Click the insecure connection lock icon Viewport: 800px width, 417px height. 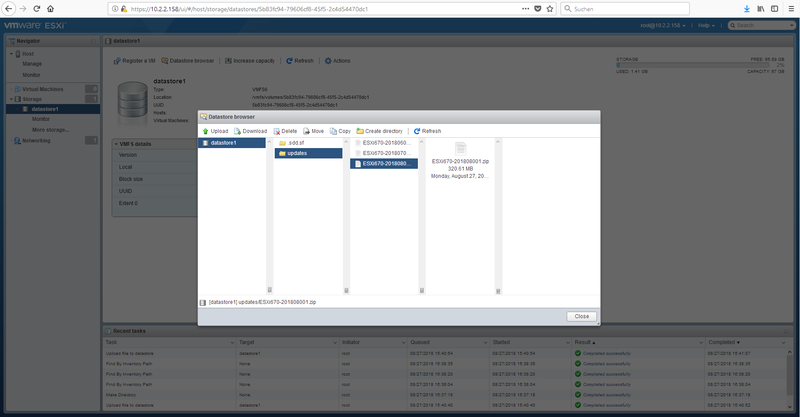124,9
